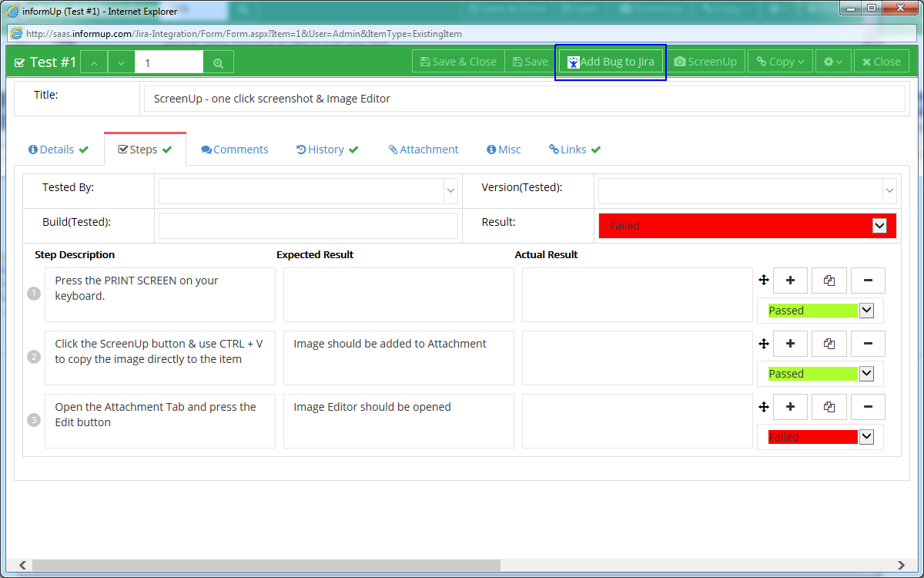The image size is (924, 578).
Task: Go to previous item with up chevron
Action: 94,62
